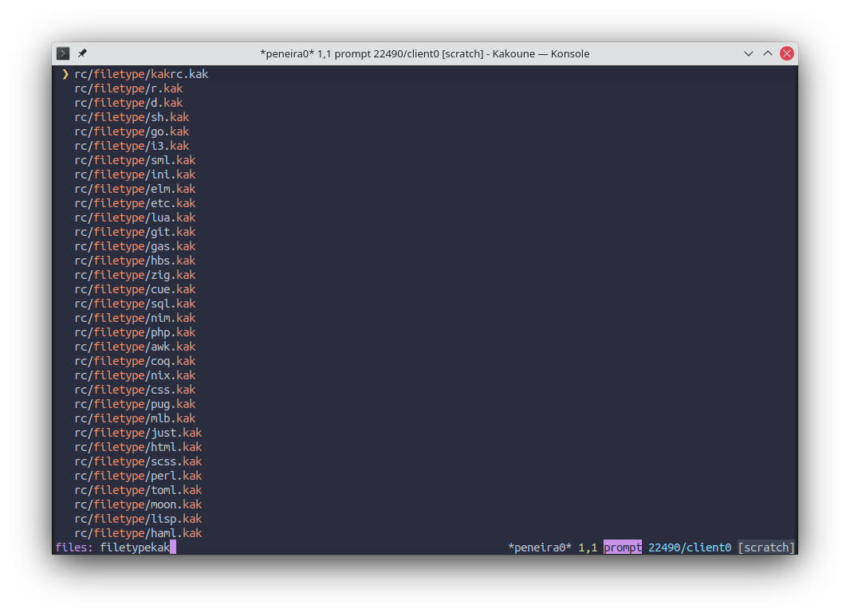Select rc/filetype/zig.kak entry
This screenshot has width=850, height=616.
[x=135, y=275]
